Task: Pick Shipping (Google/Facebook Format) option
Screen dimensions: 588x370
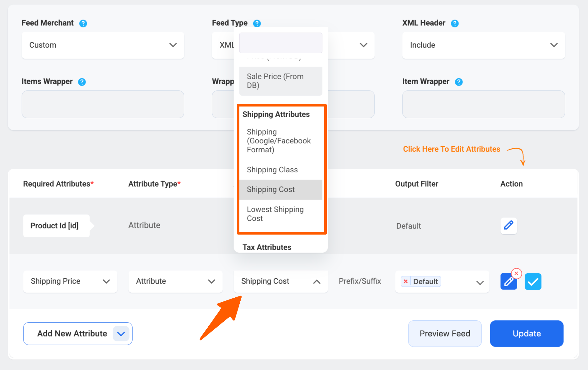Action: pos(278,141)
